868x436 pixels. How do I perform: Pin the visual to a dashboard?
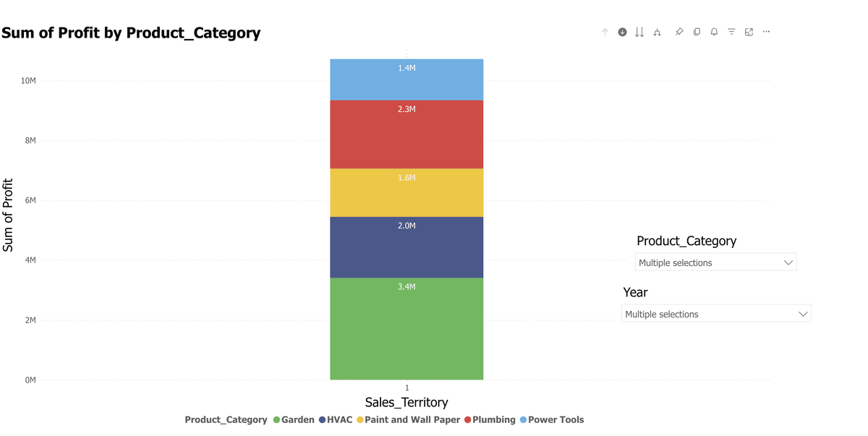pos(678,32)
